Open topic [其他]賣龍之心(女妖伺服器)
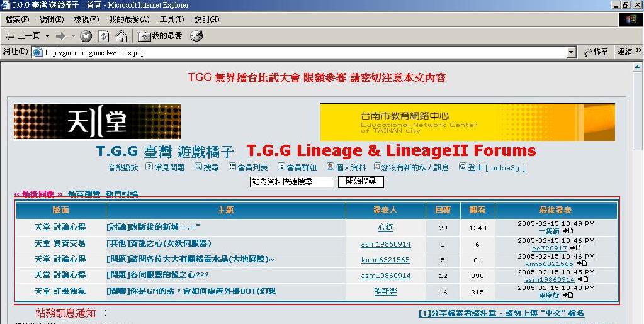The height and width of the screenshot is (324, 644). click(159, 243)
